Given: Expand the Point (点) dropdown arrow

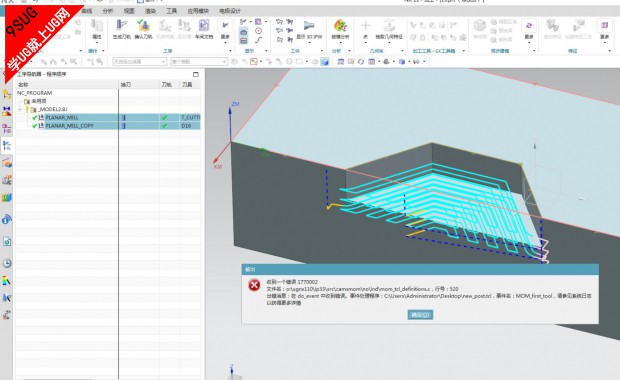Looking at the screenshot, I should [x=365, y=42].
